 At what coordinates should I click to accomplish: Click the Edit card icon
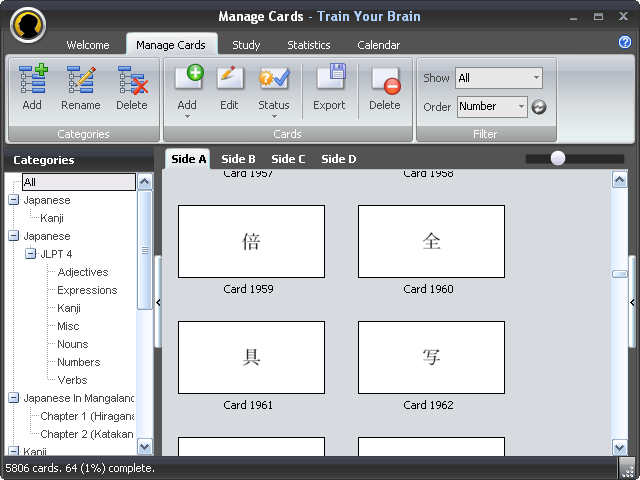(x=230, y=78)
